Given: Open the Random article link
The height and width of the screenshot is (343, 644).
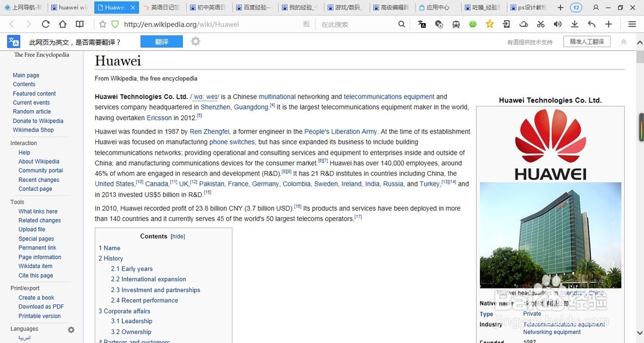Looking at the screenshot, I should [32, 112].
